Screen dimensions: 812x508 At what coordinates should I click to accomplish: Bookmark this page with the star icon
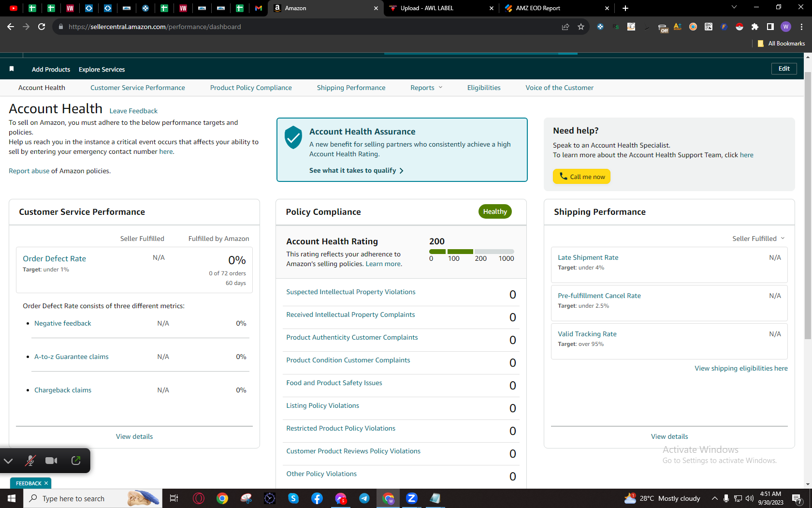[581, 27]
